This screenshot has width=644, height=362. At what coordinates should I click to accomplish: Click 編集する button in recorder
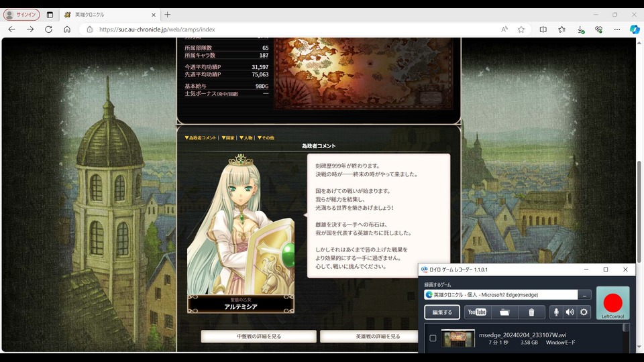pos(442,312)
